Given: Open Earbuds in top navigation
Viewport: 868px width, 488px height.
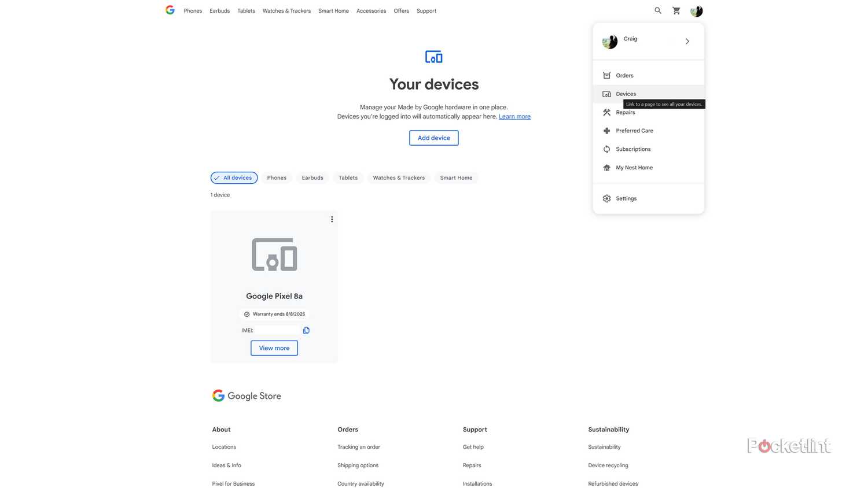Looking at the screenshot, I should pyautogui.click(x=220, y=11).
